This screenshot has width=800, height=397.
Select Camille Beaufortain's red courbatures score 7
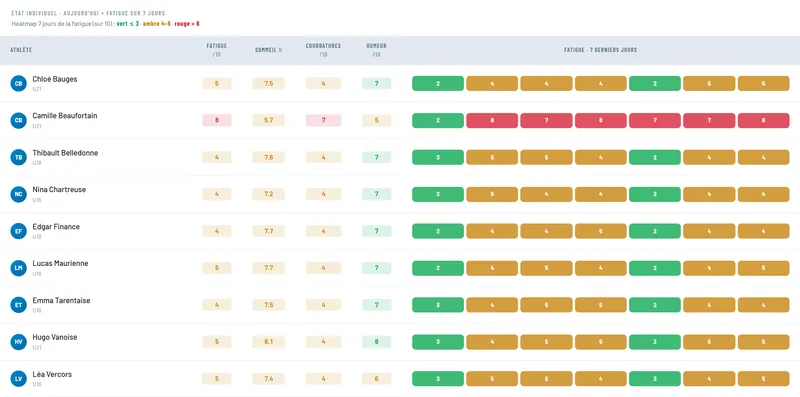click(x=323, y=120)
